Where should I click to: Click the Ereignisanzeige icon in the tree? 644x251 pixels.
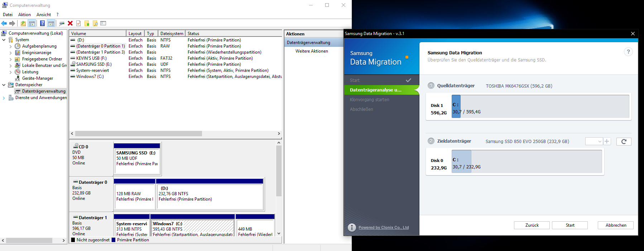(18, 53)
